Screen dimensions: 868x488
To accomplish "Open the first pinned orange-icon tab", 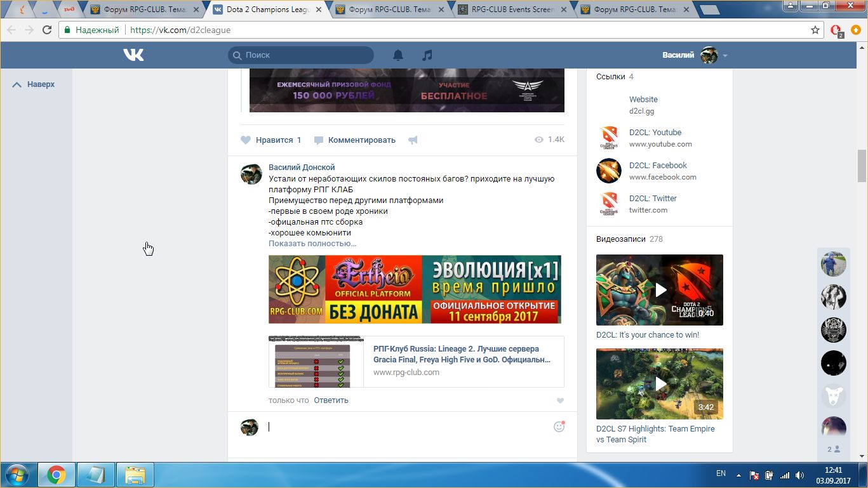I will (x=23, y=10).
